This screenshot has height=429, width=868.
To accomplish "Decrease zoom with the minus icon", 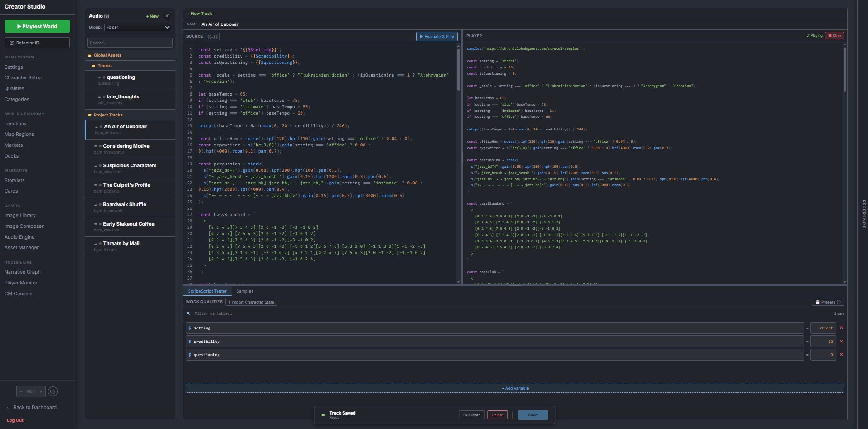I will coord(21,391).
